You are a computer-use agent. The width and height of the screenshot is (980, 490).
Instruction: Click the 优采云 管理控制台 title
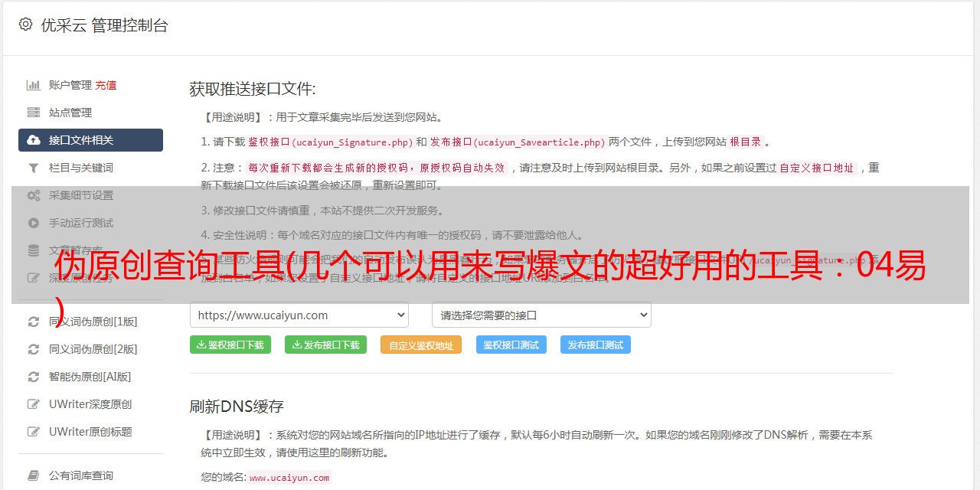click(x=104, y=25)
